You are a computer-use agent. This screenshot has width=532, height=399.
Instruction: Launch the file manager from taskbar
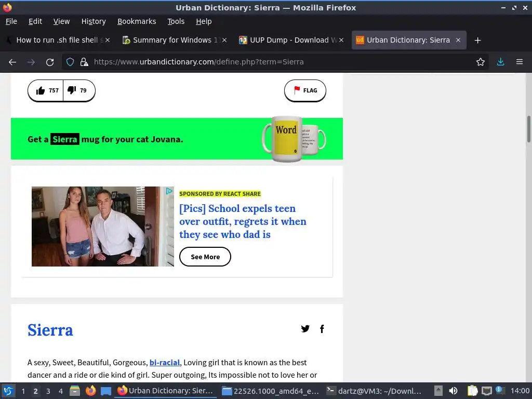point(75,391)
